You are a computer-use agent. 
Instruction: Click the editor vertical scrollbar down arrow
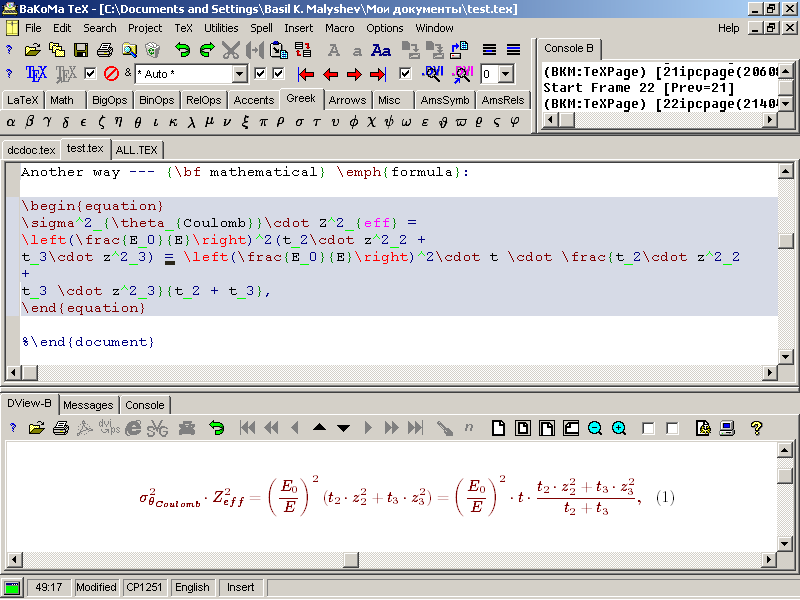pyautogui.click(x=786, y=356)
